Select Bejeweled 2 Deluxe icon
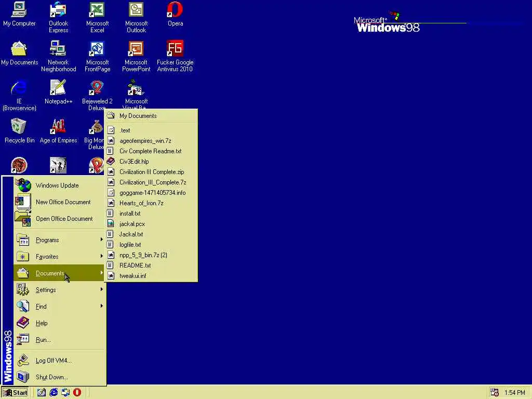 tap(97, 95)
